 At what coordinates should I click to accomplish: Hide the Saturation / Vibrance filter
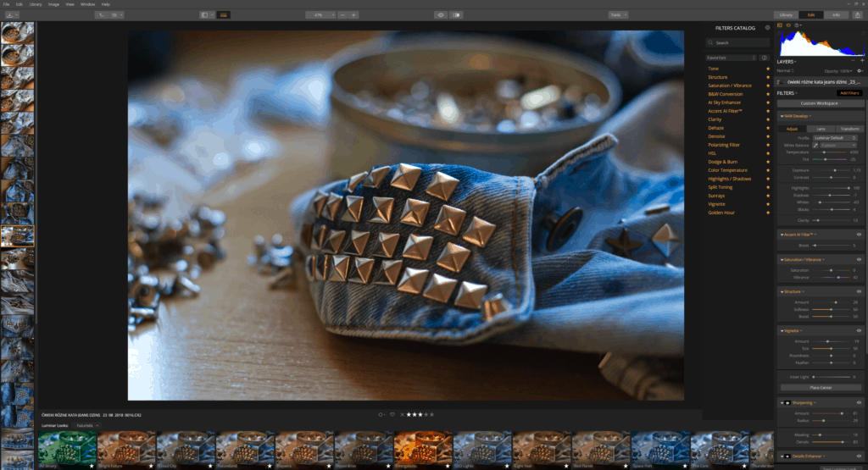860,259
